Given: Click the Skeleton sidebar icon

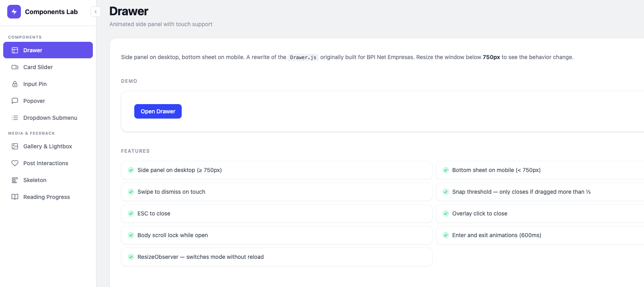Looking at the screenshot, I should click(15, 180).
